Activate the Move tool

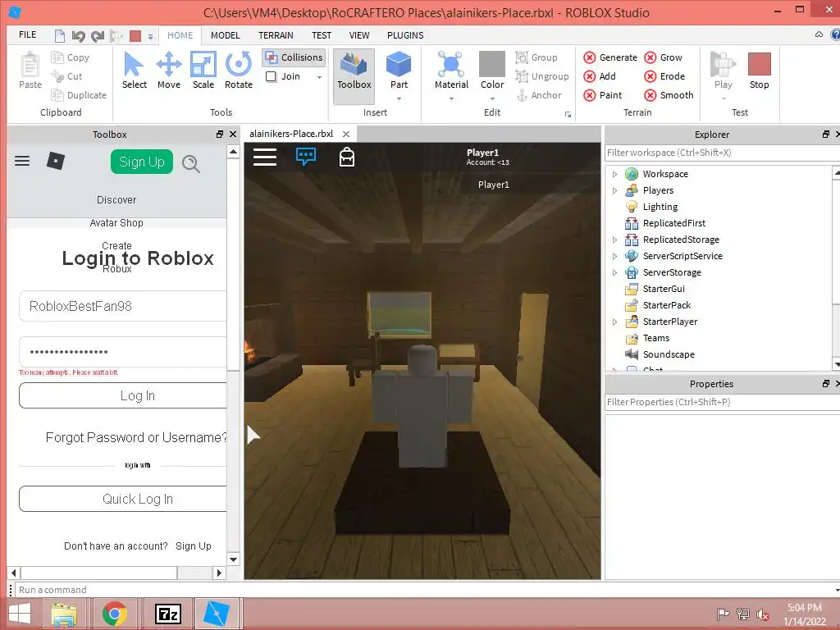(169, 71)
